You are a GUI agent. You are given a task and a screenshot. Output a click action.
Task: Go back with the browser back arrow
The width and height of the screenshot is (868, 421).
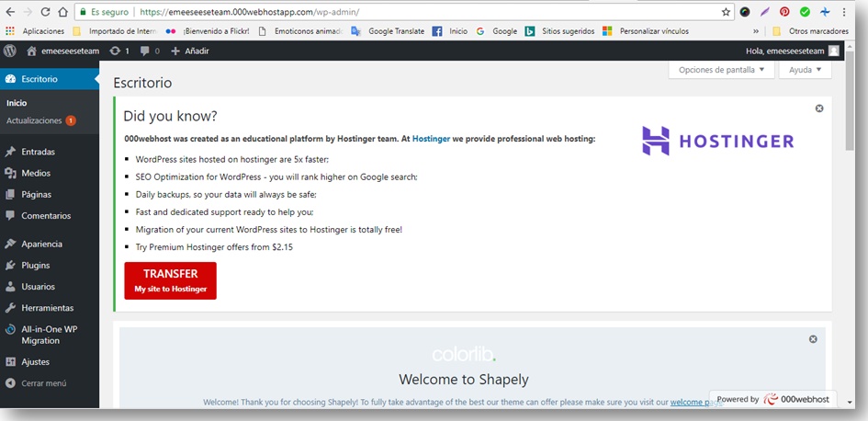10,12
